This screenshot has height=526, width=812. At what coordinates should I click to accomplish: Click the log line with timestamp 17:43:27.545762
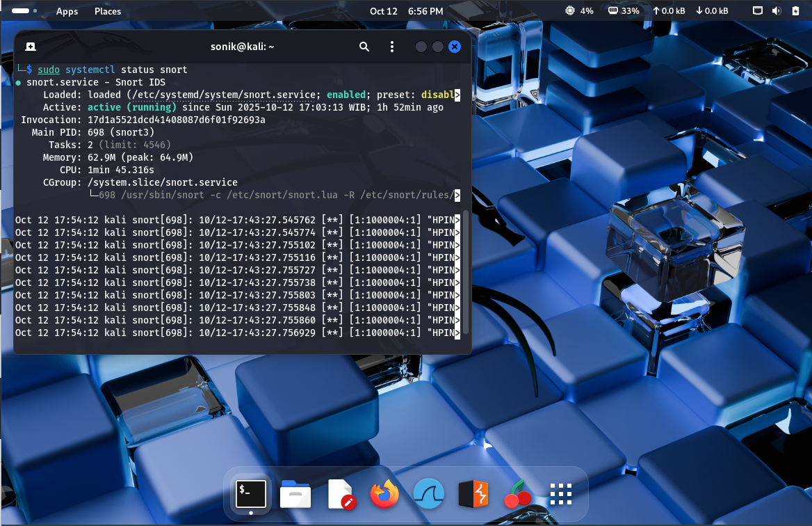click(x=237, y=220)
